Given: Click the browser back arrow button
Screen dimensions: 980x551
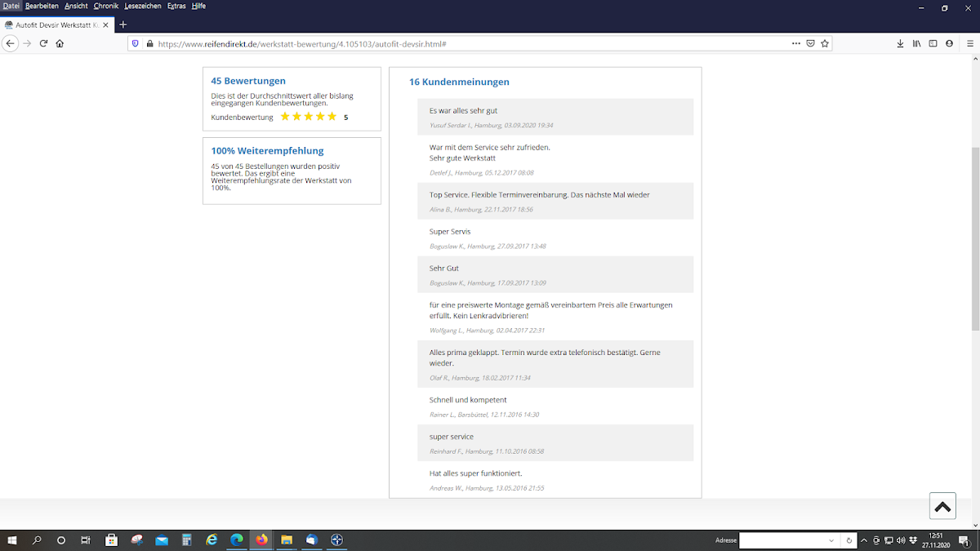Looking at the screenshot, I should click(x=11, y=43).
